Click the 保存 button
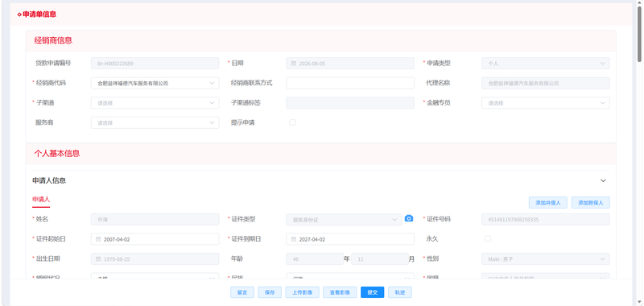The image size is (644, 306). [270, 292]
